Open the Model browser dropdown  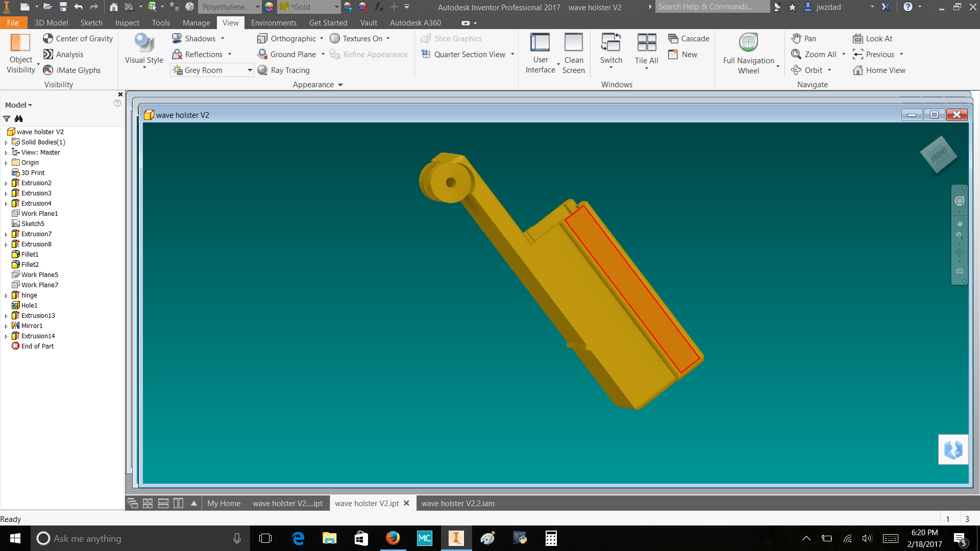(18, 105)
